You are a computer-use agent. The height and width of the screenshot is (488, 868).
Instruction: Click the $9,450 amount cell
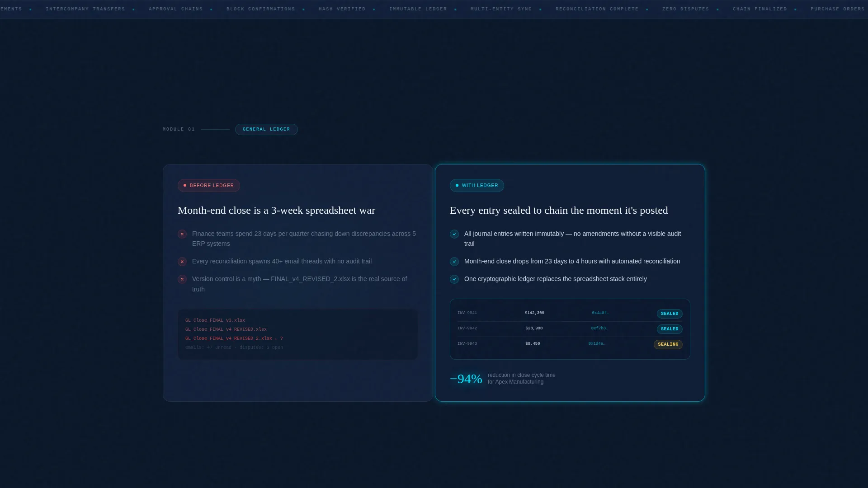click(533, 343)
